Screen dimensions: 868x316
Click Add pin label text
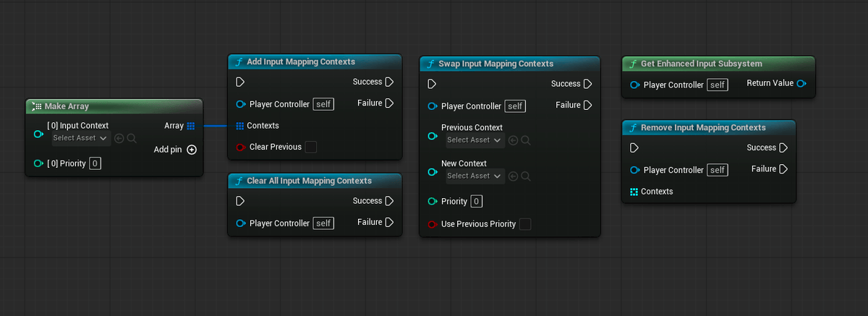168,150
